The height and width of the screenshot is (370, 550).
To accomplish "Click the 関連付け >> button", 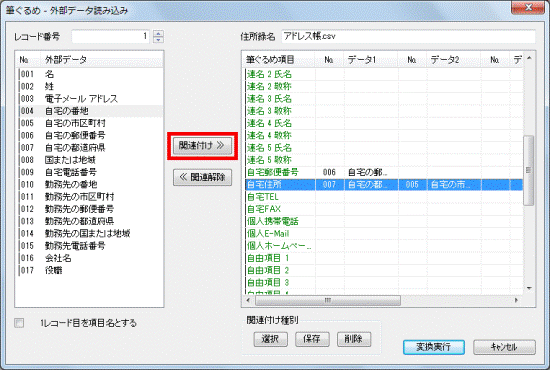I will tap(202, 146).
